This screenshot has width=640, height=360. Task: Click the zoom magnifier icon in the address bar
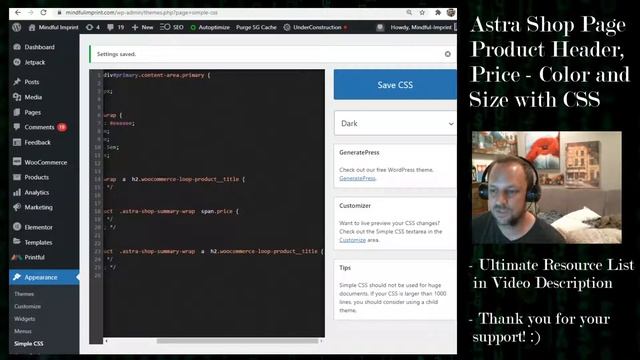tap(409, 13)
